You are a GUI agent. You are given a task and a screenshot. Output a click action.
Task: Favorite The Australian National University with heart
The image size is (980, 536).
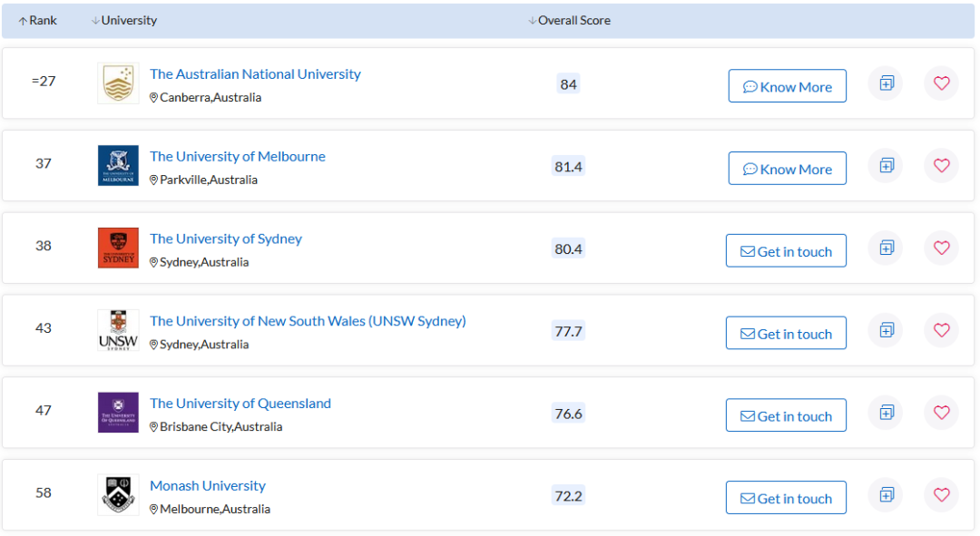[x=941, y=83]
